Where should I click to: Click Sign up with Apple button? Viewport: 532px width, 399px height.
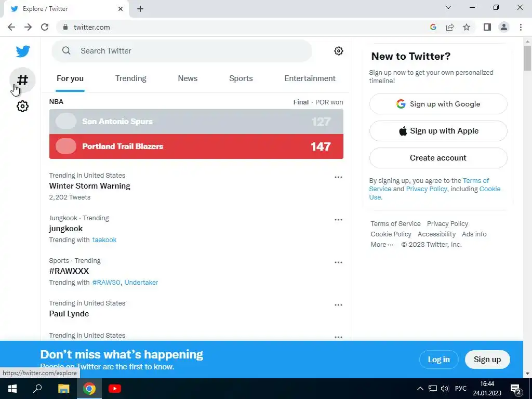tap(438, 131)
